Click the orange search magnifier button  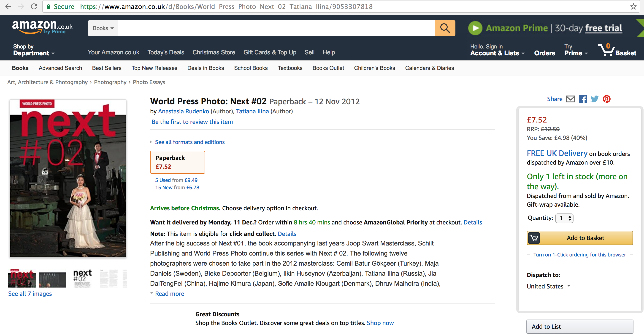445,28
